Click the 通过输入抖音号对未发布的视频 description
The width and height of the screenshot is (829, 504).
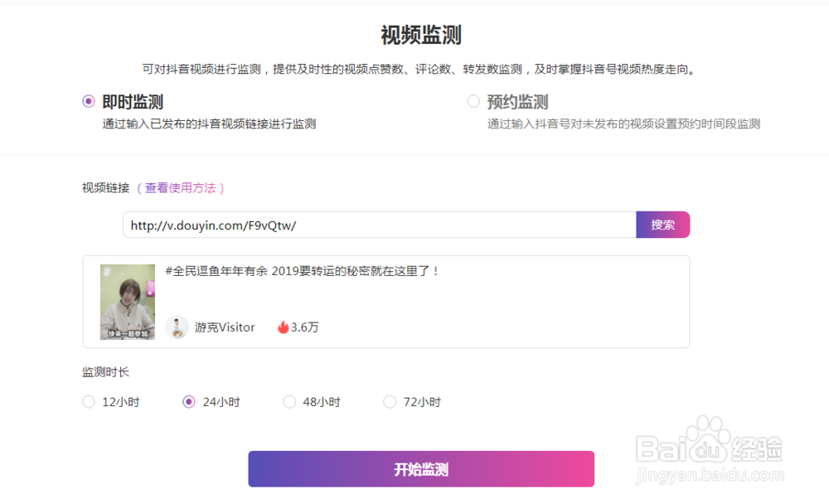pos(624,124)
